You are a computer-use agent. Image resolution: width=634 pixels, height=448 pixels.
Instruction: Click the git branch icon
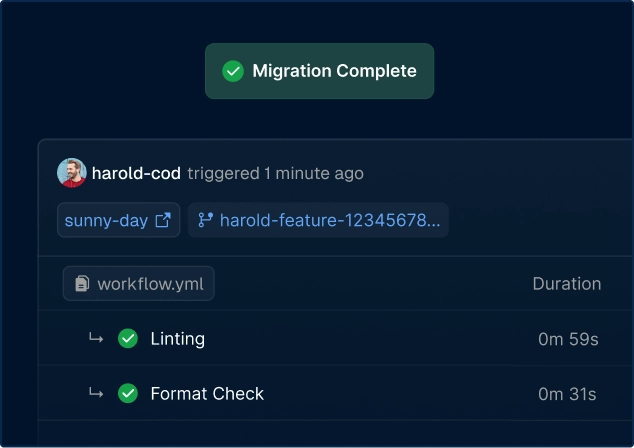coord(206,220)
